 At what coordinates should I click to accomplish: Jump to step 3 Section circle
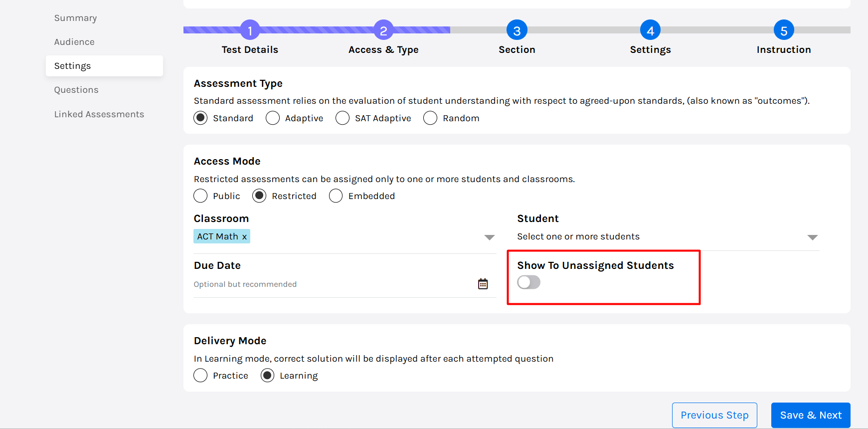click(517, 30)
